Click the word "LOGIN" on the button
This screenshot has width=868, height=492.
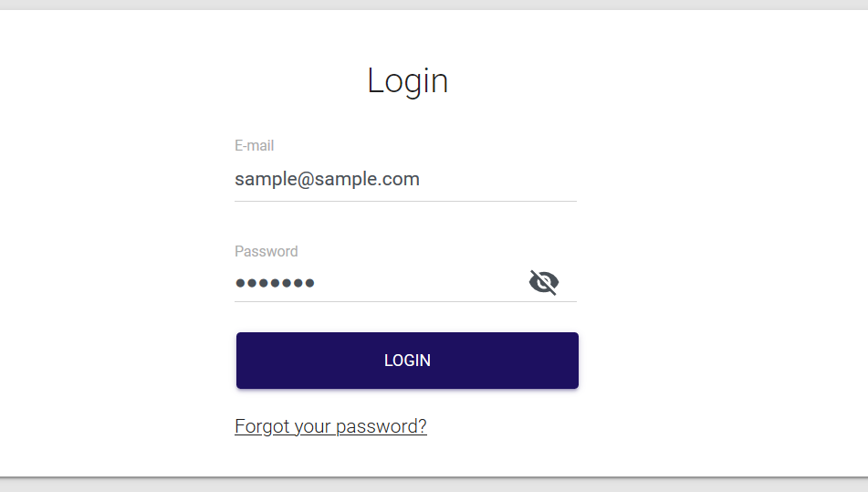pyautogui.click(x=407, y=361)
